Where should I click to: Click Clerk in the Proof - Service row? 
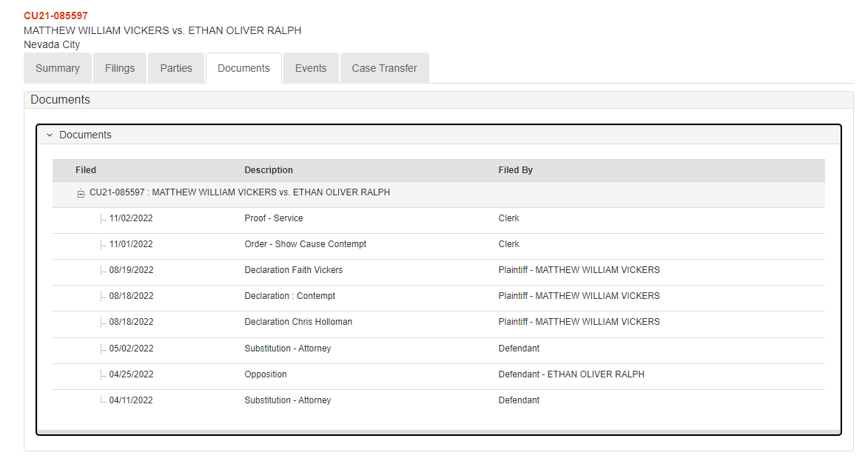pos(508,218)
